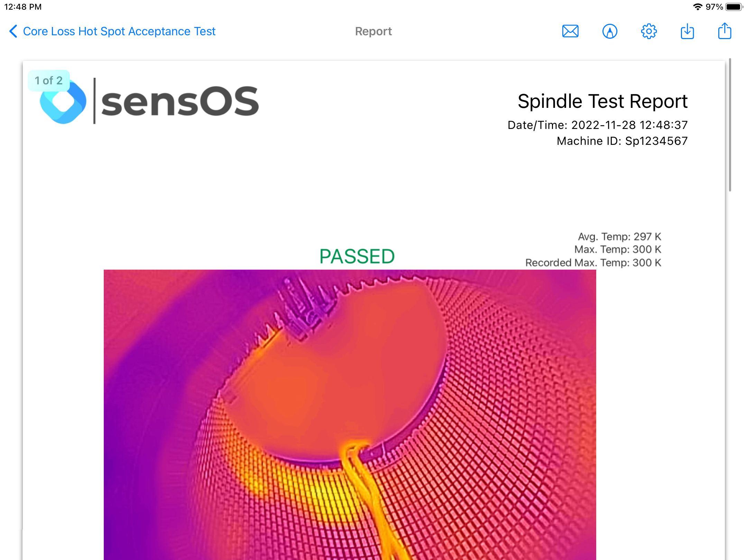This screenshot has height=560, width=747.
Task: Tap the 'Report' title in navigation bar
Action: [373, 31]
